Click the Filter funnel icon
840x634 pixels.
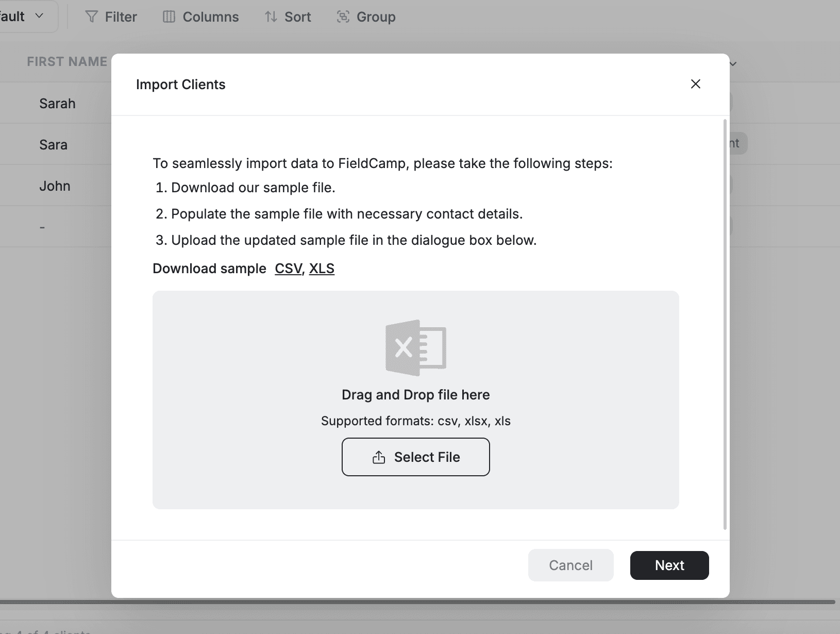click(x=91, y=17)
